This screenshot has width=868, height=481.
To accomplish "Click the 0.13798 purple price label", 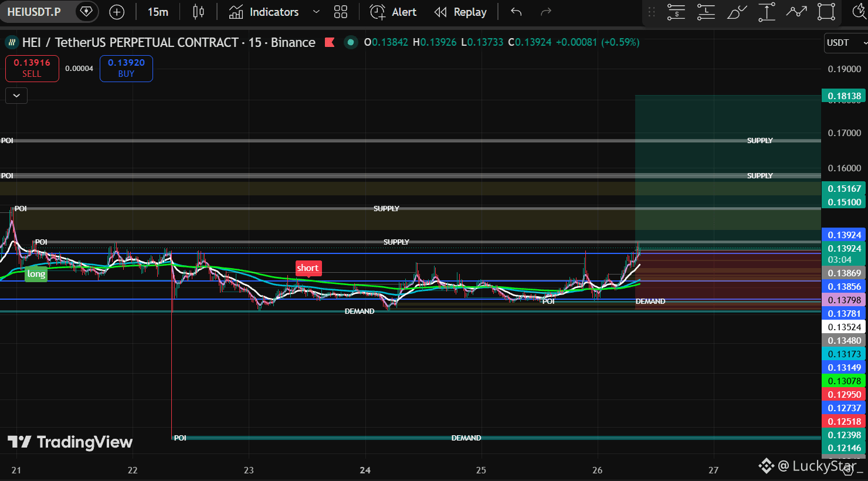I will pos(844,300).
